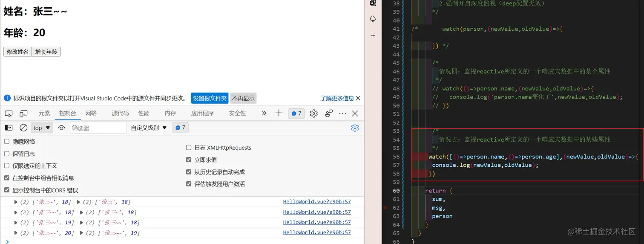
Task: Switch to the 性能 tab
Action: pos(144,113)
